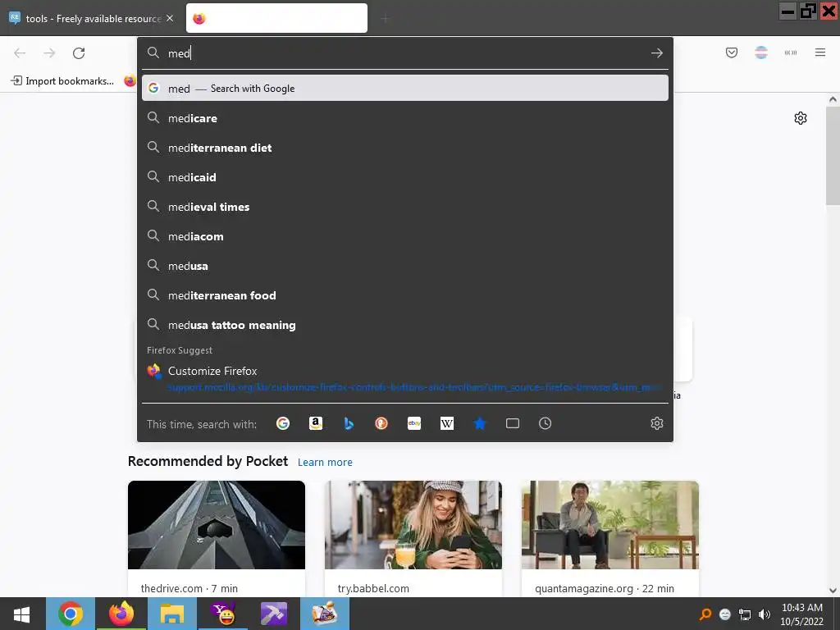Click 'thedrive.com · 7 min' caption

189,588
